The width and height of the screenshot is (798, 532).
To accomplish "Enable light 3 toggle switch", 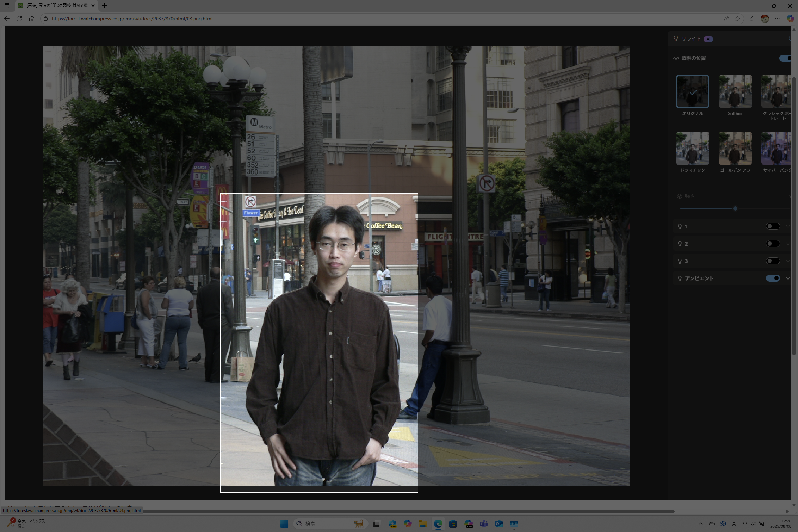I will coord(773,261).
